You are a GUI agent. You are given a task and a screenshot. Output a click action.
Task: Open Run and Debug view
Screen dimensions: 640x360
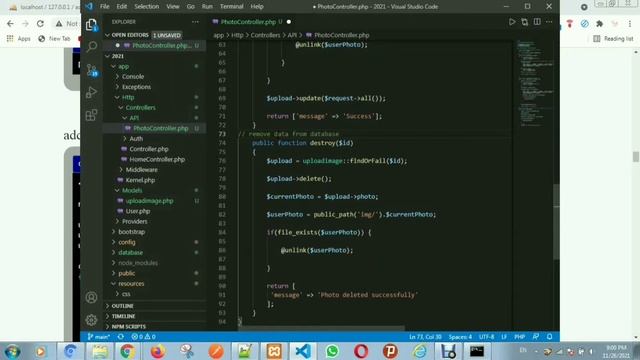pos(91,93)
